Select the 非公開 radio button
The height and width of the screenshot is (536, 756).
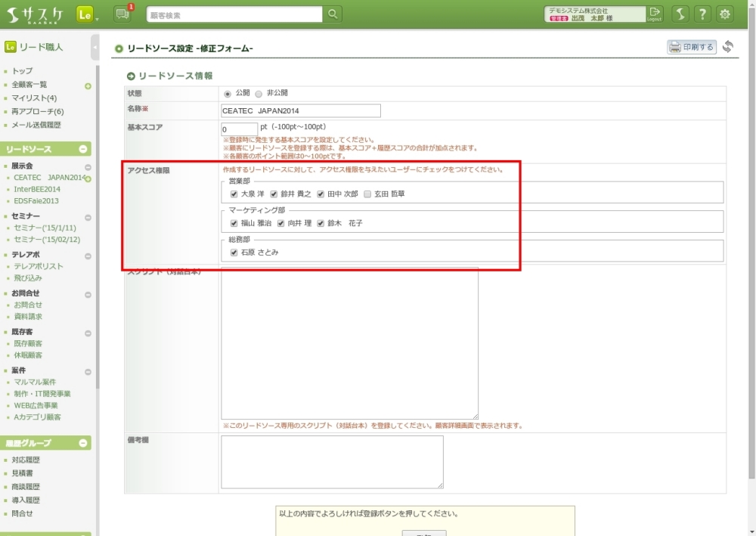(259, 94)
